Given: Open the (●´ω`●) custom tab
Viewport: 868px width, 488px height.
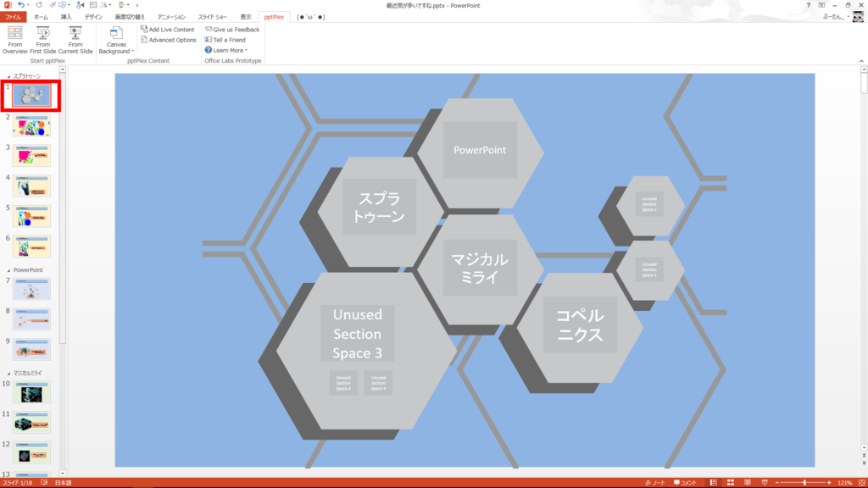Looking at the screenshot, I should (x=310, y=17).
